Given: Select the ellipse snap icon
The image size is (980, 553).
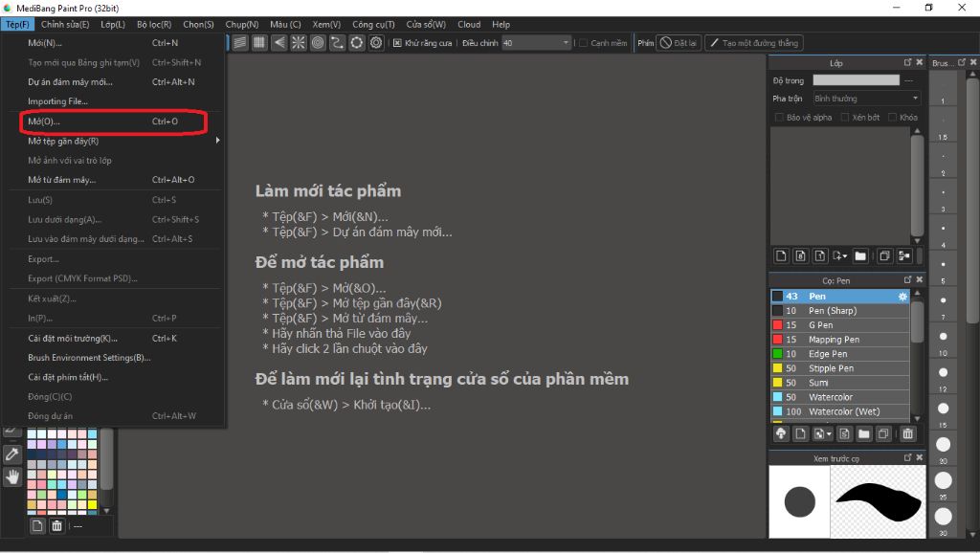Looking at the screenshot, I should pos(356,42).
